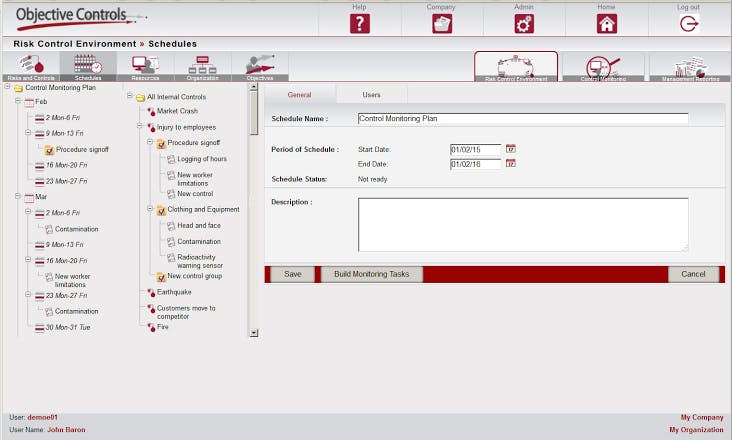Collapse the All Internal Controls node
732x440 pixels.
coord(130,96)
